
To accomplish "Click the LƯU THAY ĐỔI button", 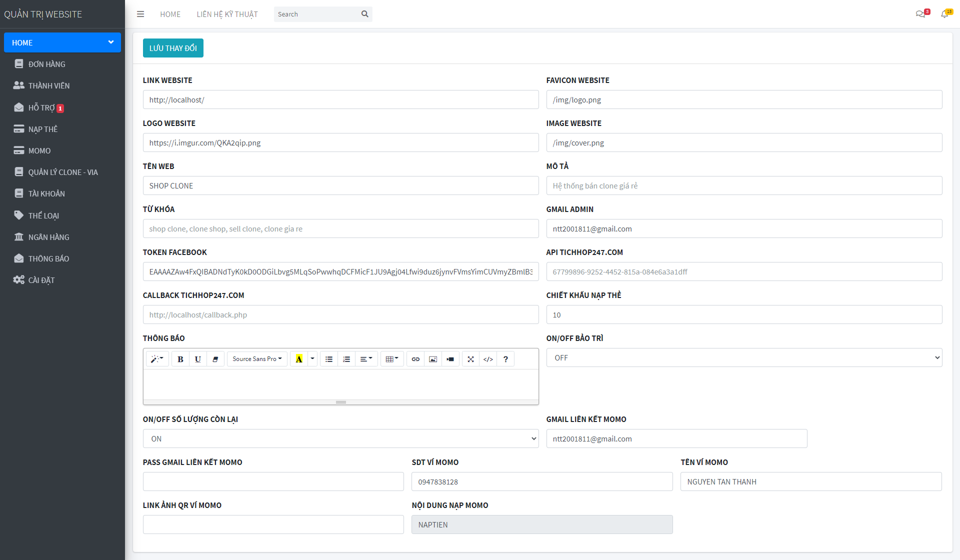I will coord(173,48).
